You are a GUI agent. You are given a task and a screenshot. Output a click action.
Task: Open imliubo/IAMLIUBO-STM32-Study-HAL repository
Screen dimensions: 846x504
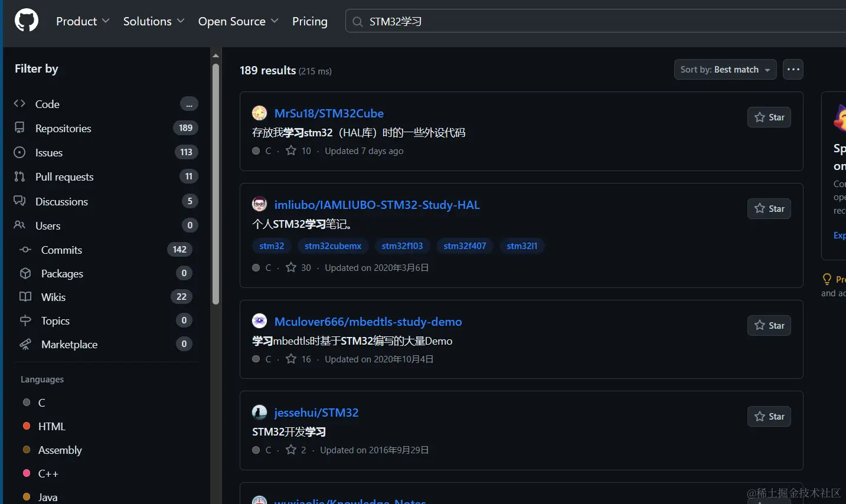pos(377,205)
